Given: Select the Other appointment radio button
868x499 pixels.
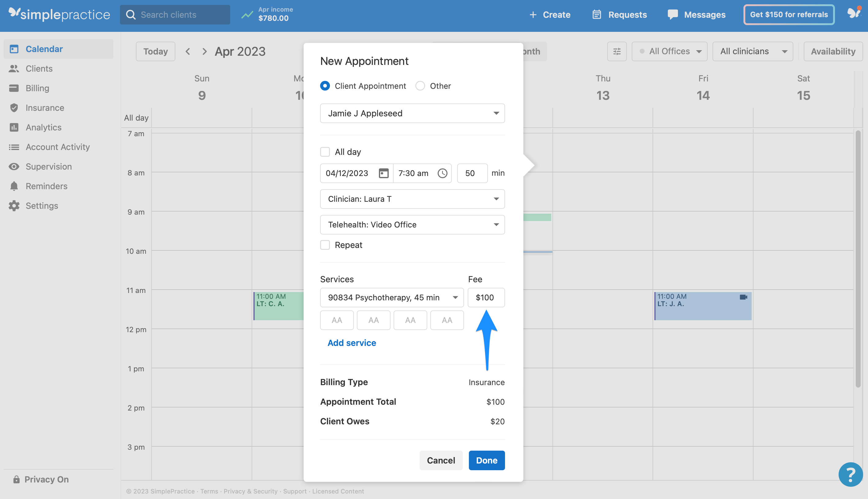Looking at the screenshot, I should (420, 86).
